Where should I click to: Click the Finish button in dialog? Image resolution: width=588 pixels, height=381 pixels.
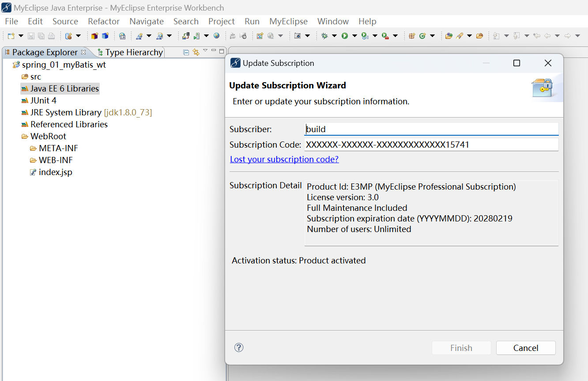click(461, 348)
